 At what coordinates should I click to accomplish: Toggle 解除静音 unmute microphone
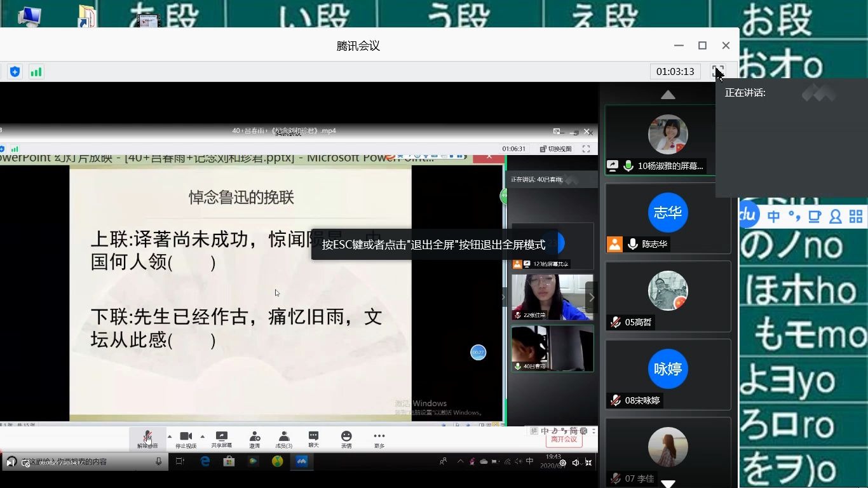pos(147,439)
